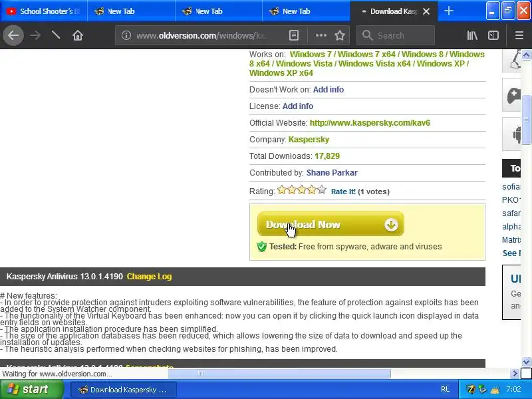Add info for Doesn't Work on
This screenshot has height=399, width=532.
(x=328, y=90)
